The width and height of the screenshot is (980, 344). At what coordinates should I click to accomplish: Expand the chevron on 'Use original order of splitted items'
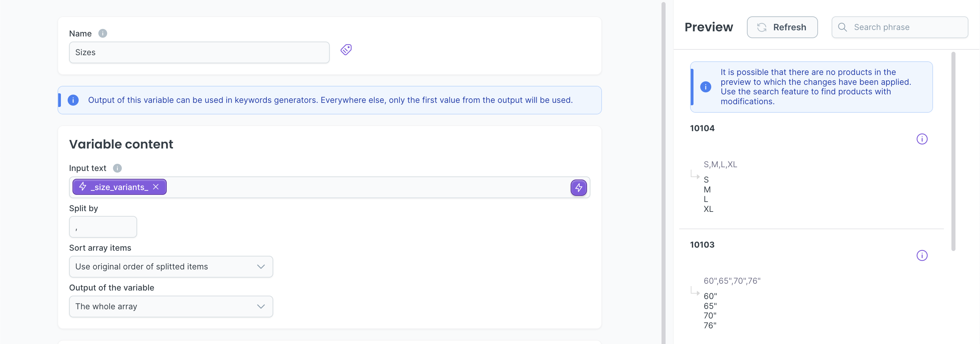click(x=261, y=267)
